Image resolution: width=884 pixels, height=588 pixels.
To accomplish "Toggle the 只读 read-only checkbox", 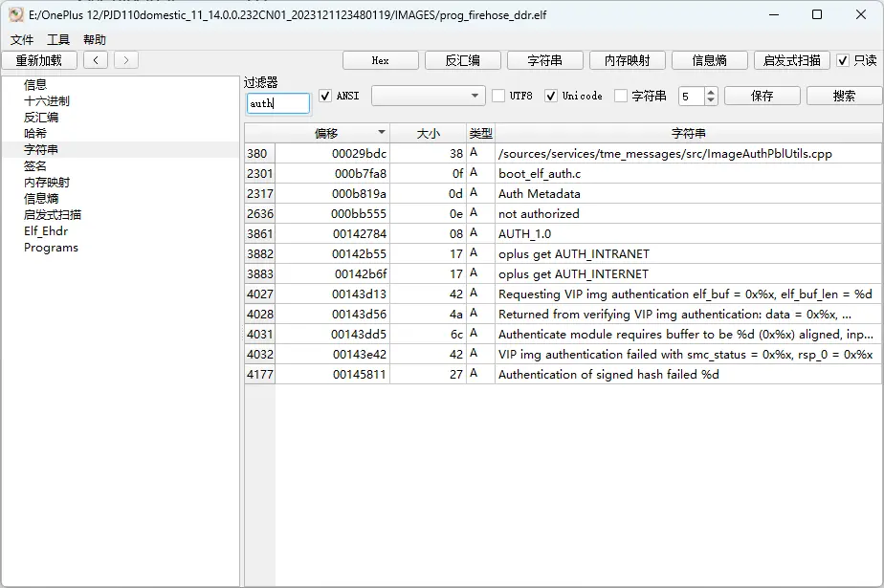I will pos(843,60).
